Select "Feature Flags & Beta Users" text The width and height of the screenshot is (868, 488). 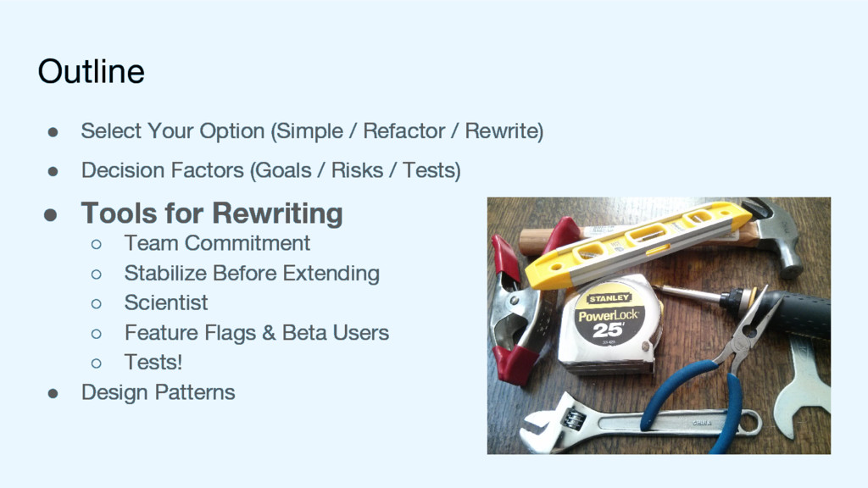[256, 333]
